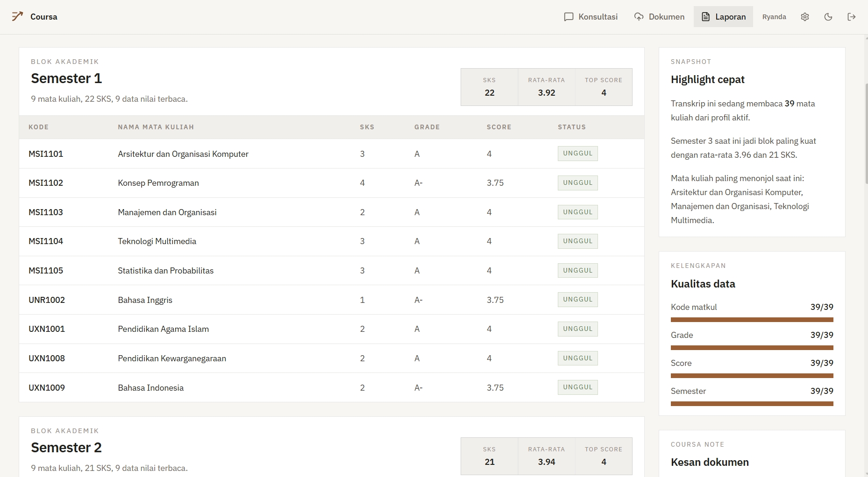Select course code UXN1009
The width and height of the screenshot is (868, 477).
click(47, 388)
